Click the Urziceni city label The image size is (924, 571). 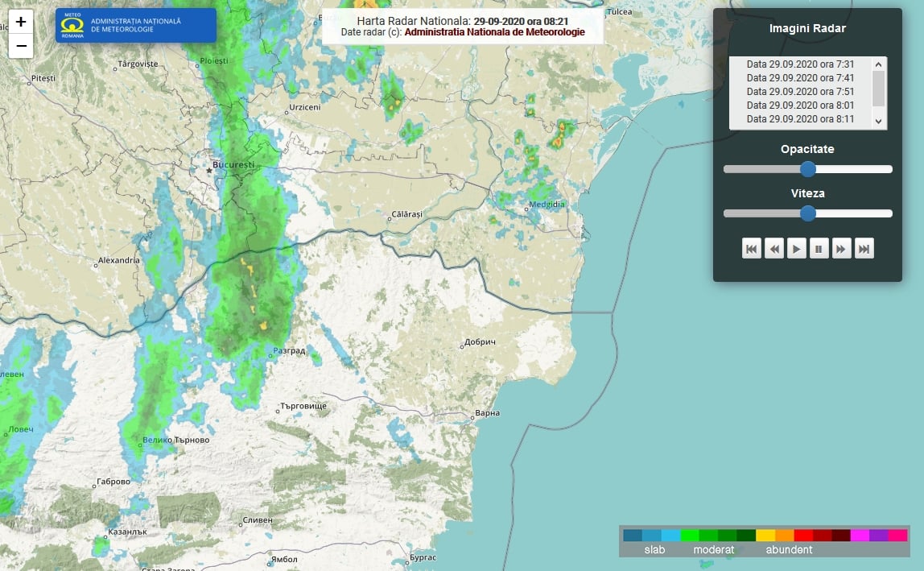[305, 107]
